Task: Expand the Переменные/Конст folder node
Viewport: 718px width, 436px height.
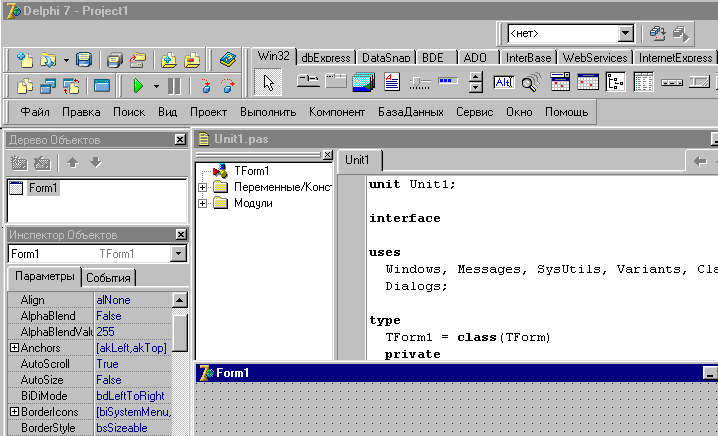Action: [x=202, y=187]
